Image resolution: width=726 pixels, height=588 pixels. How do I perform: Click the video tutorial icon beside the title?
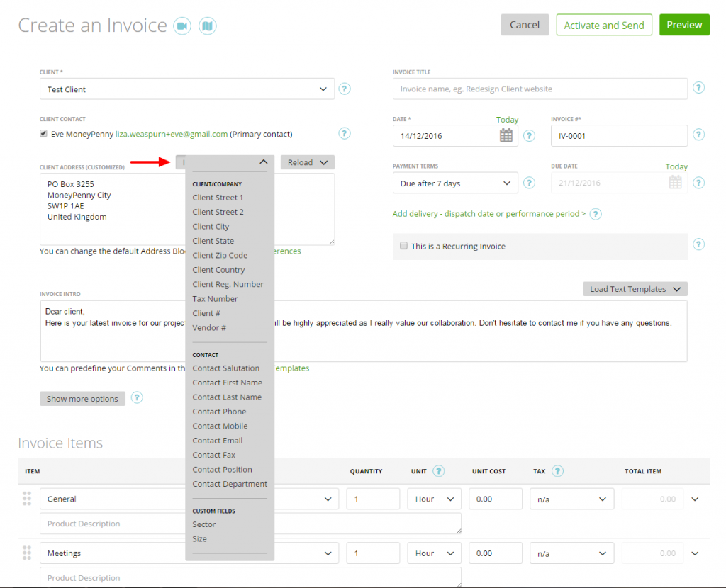coord(183,25)
